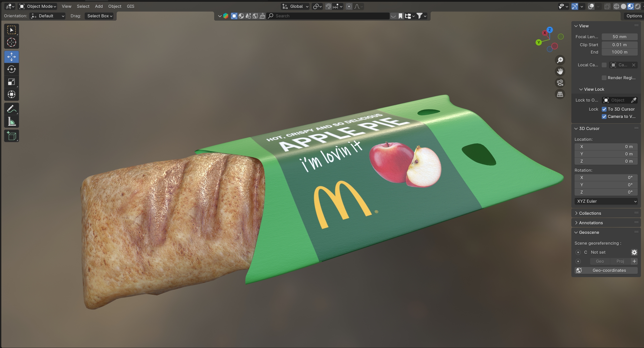644x348 pixels.
Task: Click the 3D Cursor tool
Action: pyautogui.click(x=11, y=42)
